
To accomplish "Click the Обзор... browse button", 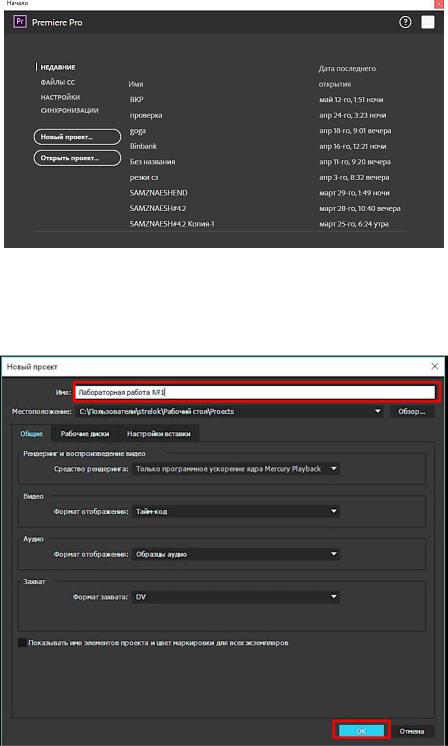I will click(413, 412).
